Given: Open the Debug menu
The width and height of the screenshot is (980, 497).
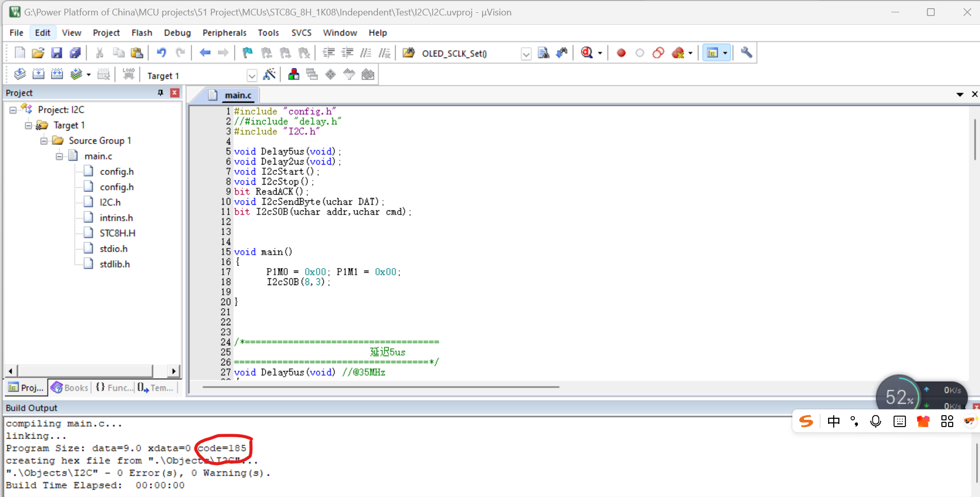Looking at the screenshot, I should coord(177,33).
